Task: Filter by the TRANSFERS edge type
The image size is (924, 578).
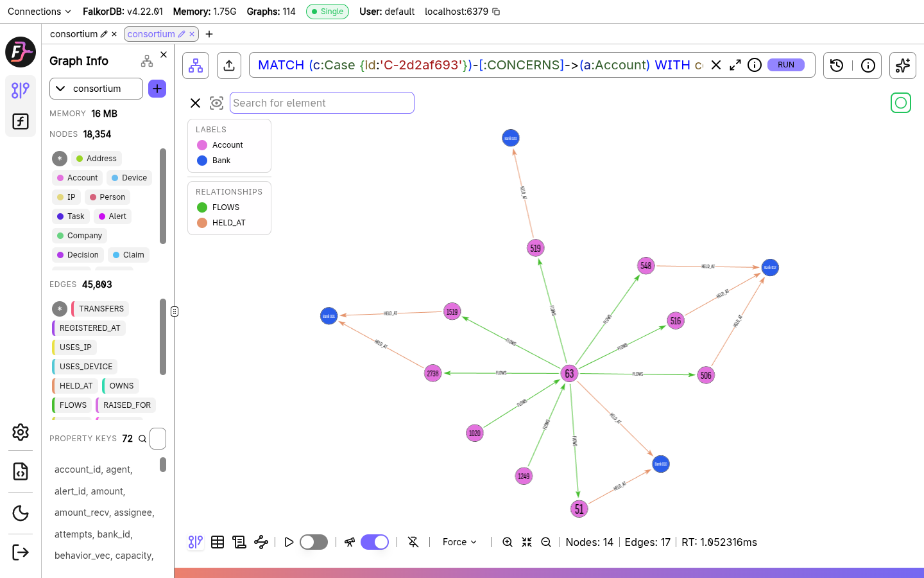Action: [100, 309]
